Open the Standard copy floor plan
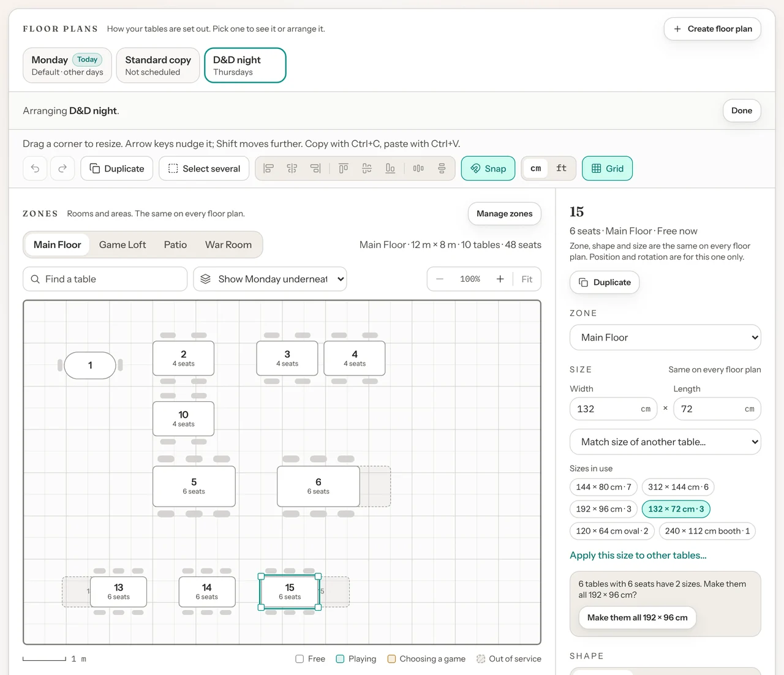This screenshot has height=675, width=784. tap(158, 65)
